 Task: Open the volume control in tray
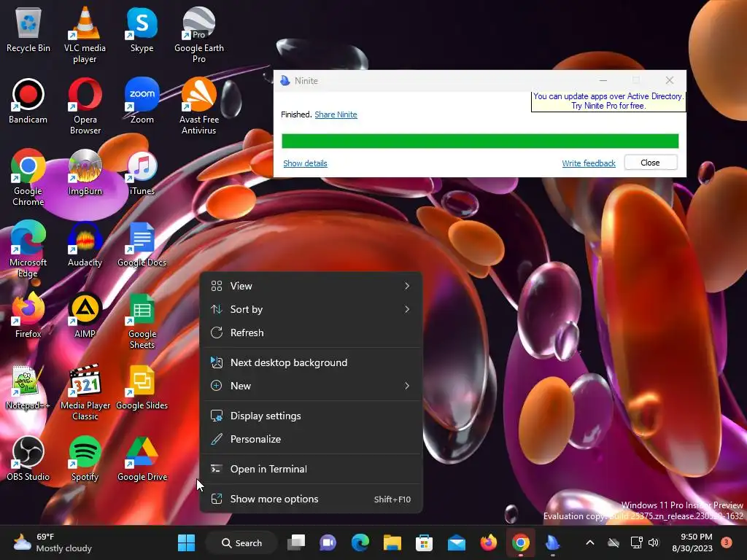pyautogui.click(x=654, y=542)
